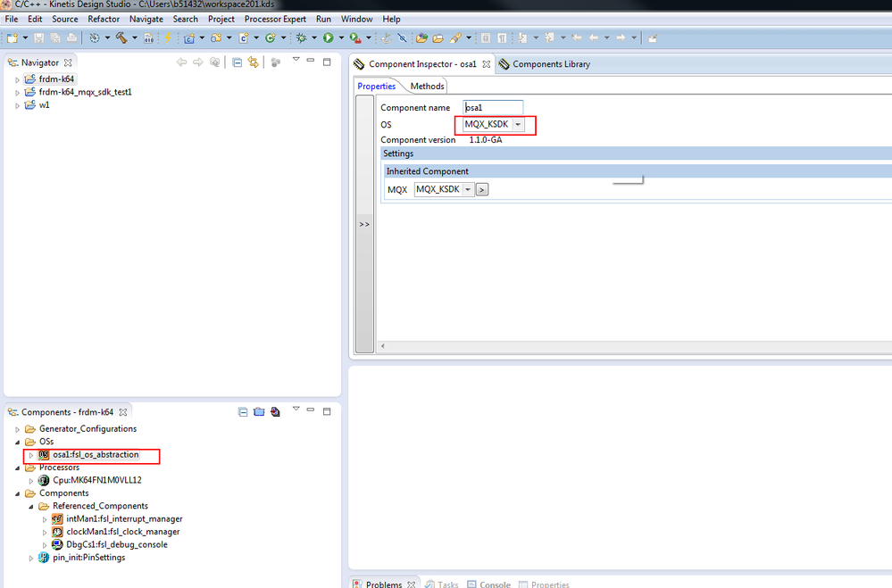Viewport: 892px width, 588px height.
Task: Click the Open Type folder icon
Action: 421,38
